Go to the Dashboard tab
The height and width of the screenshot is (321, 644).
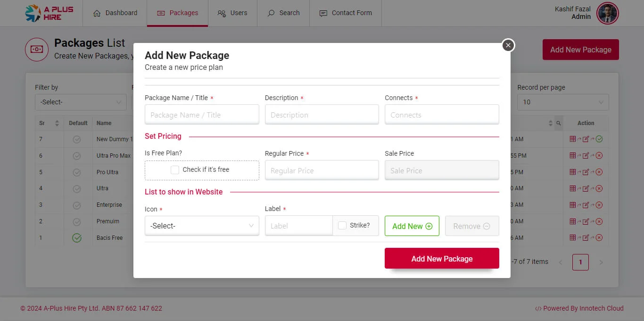(x=115, y=13)
